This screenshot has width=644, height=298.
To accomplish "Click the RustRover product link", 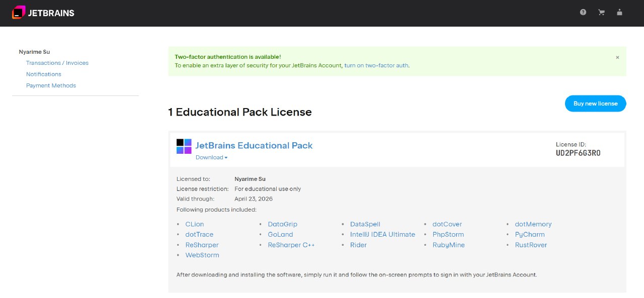I will (x=530, y=245).
